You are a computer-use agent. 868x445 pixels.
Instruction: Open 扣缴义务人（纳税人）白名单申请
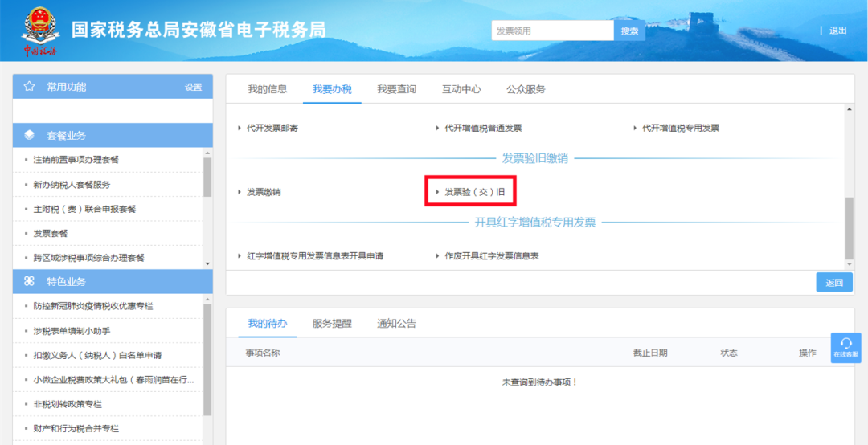click(97, 355)
